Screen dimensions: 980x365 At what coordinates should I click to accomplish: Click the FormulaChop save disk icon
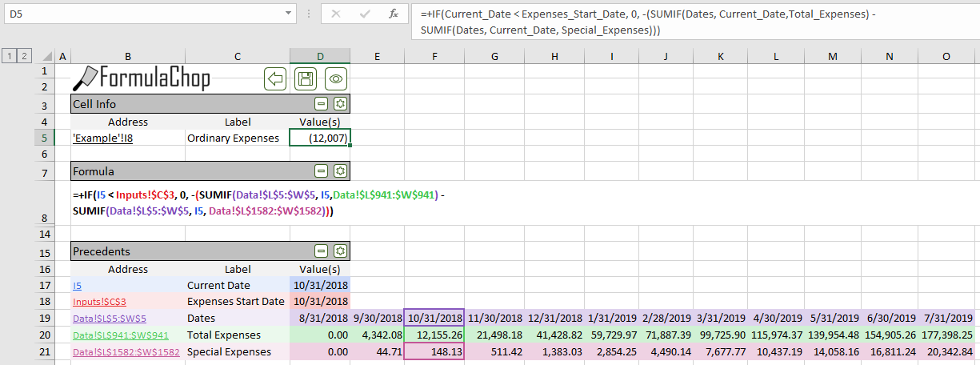click(x=306, y=78)
